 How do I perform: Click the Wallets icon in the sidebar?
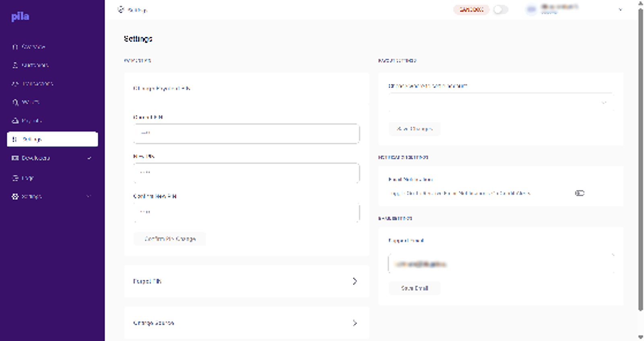[x=15, y=102]
